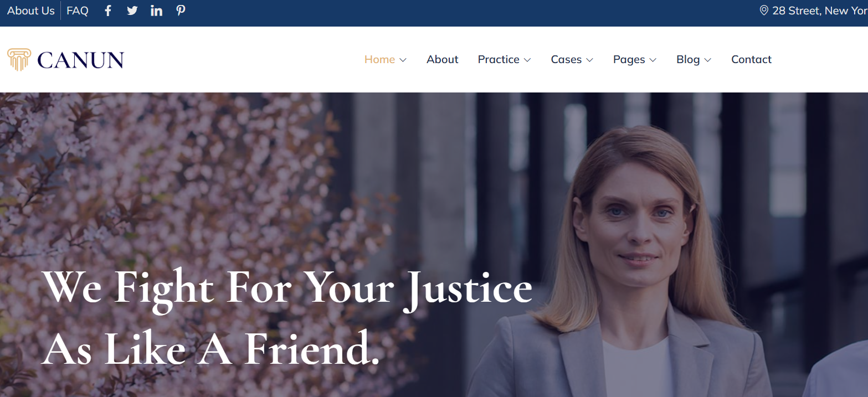Open the Twitter social icon
The image size is (868, 397).
coord(132,11)
